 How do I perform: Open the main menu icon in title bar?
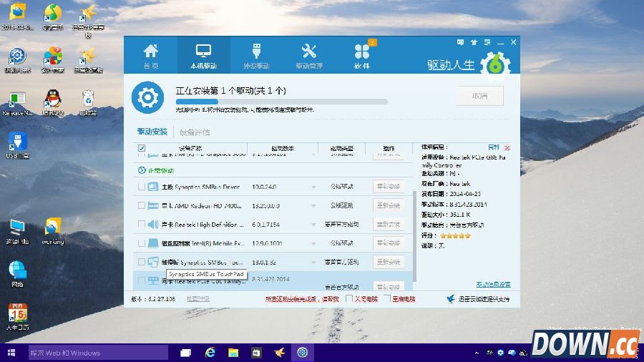487,42
